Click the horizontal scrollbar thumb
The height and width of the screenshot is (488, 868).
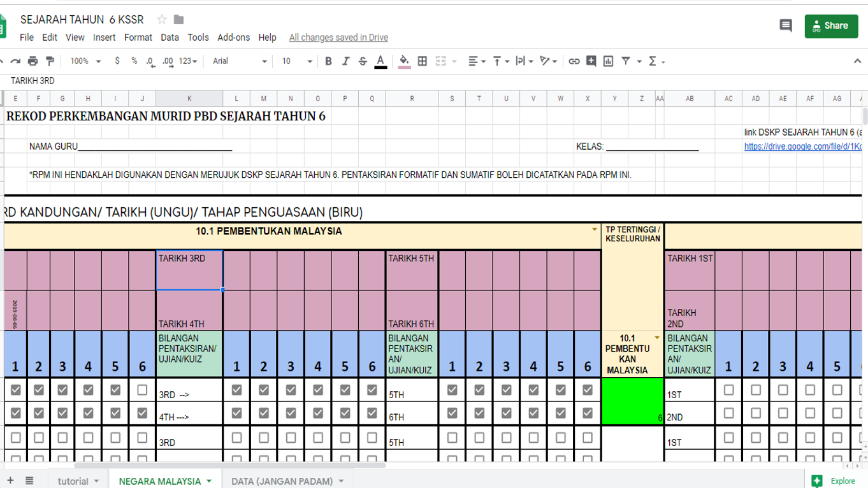(229, 466)
